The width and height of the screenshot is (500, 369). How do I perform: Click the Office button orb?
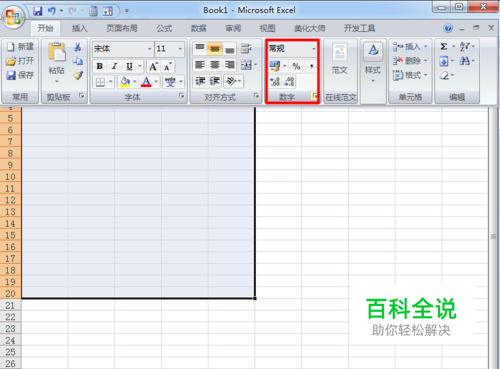coord(14,17)
